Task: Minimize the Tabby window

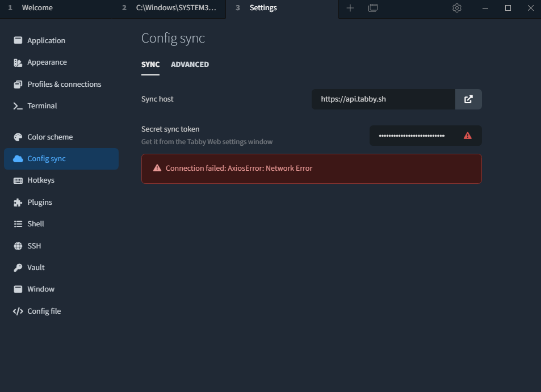Action: coord(485,8)
